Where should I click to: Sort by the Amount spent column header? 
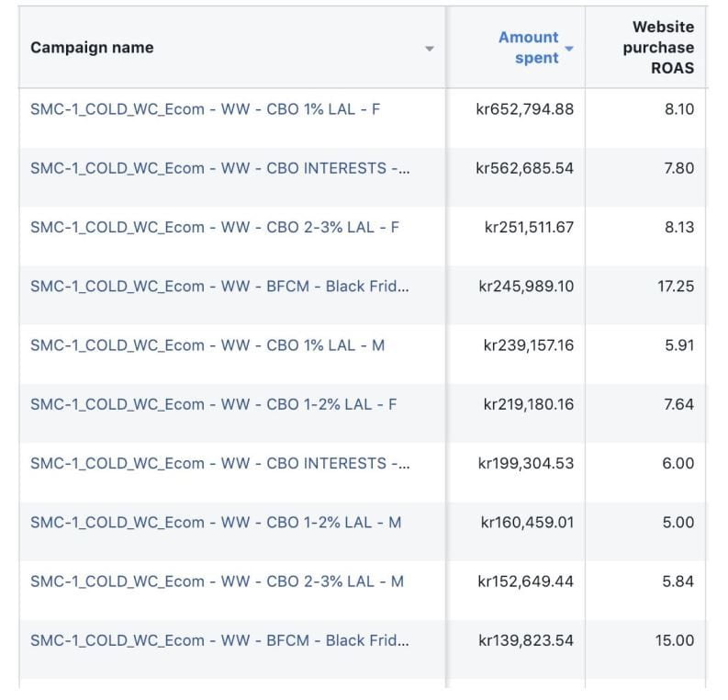529,48
